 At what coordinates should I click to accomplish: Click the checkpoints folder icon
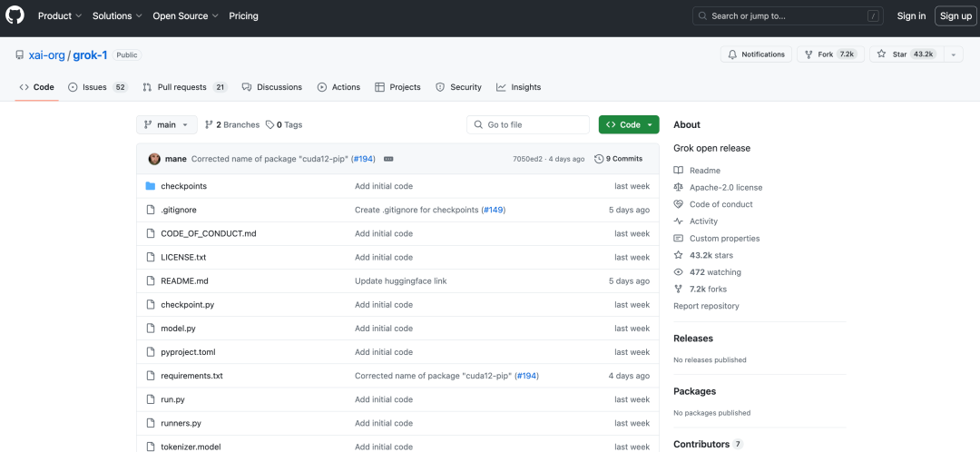pos(150,186)
